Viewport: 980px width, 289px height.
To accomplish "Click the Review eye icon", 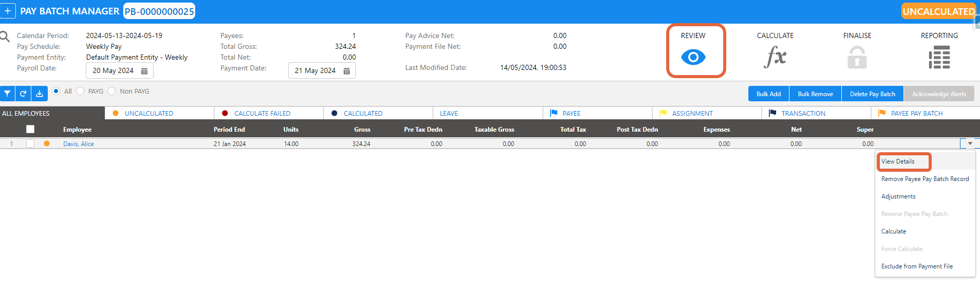I will click(693, 57).
